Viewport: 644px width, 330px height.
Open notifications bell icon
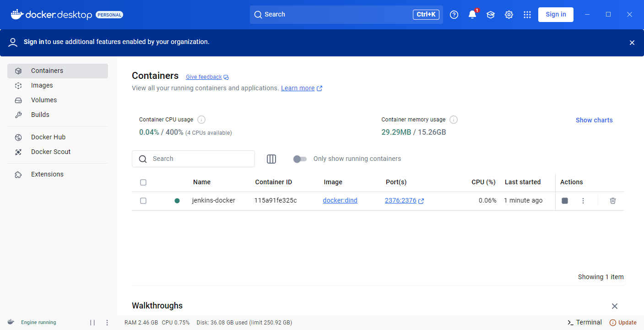[472, 15]
